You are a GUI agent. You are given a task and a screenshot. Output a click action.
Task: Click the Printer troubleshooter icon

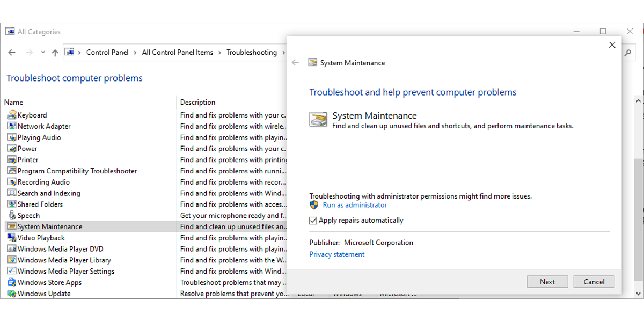click(12, 159)
